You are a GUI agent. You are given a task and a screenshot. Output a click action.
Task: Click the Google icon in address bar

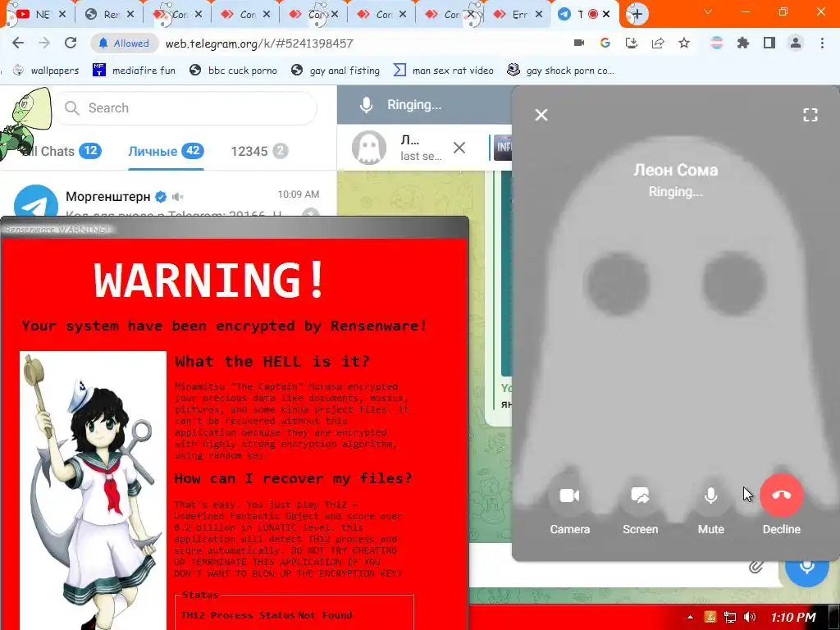(605, 43)
